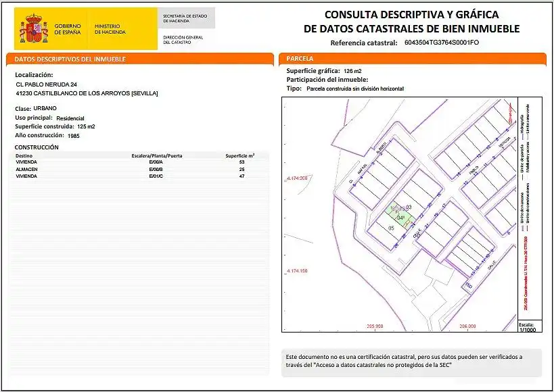554x392 pixels.
Task: Click the red north arrow on map
Action: pos(510,114)
